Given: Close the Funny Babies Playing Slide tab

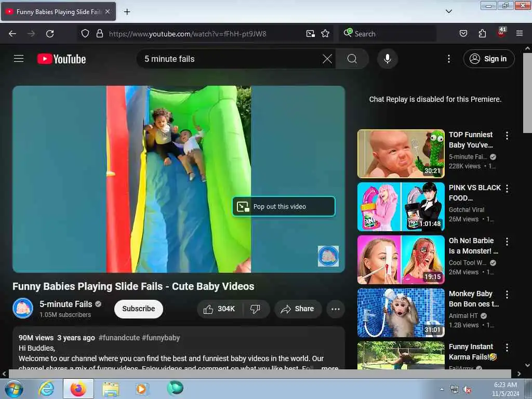Looking at the screenshot, I should tap(107, 11).
